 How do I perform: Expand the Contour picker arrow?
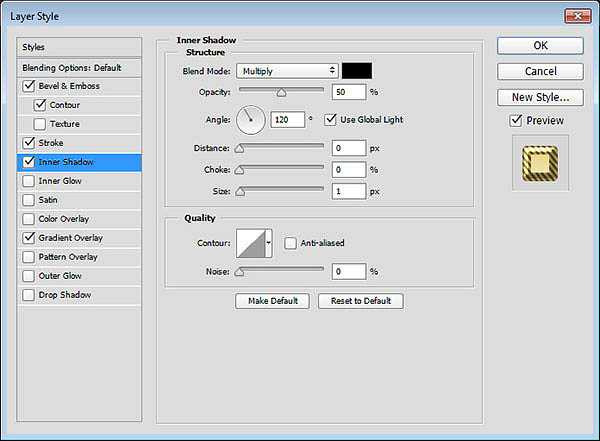(x=268, y=243)
